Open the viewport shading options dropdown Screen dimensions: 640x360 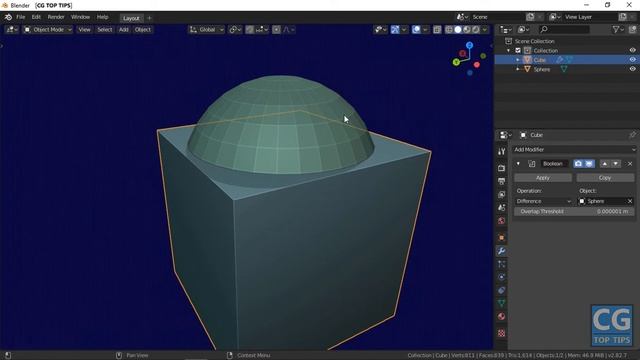point(484,30)
